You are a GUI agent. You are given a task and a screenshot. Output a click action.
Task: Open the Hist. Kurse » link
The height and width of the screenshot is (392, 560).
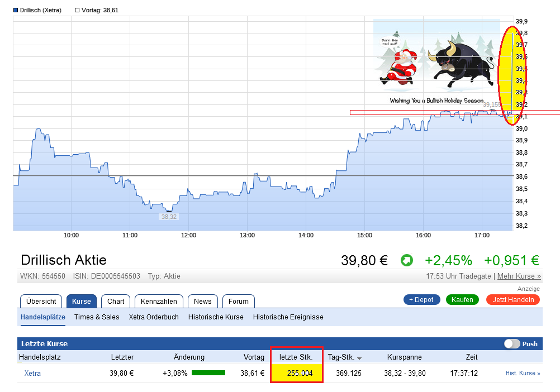(x=523, y=374)
